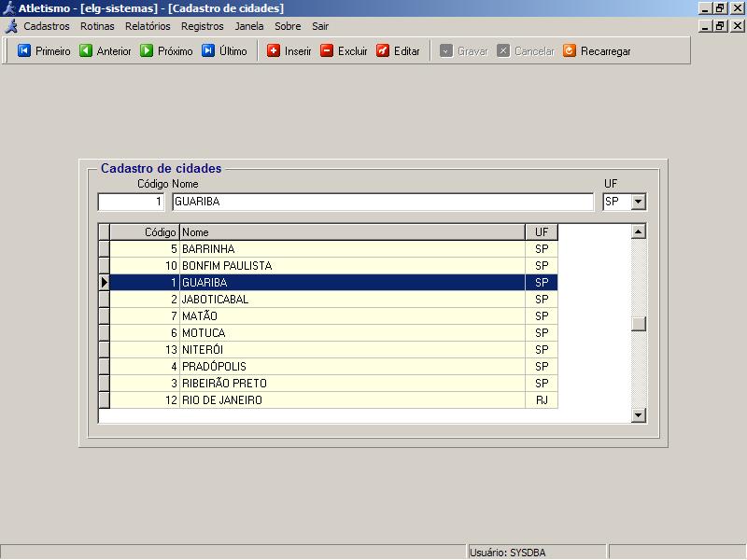This screenshot has width=747, height=560.
Task: Select the GUARIBA row in grid
Action: pyautogui.click(x=329, y=283)
